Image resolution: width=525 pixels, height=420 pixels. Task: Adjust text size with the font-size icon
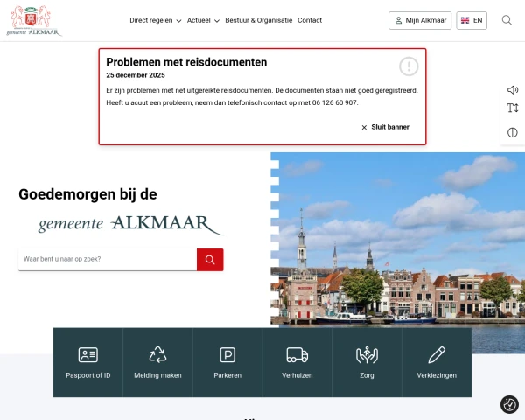pyautogui.click(x=512, y=108)
